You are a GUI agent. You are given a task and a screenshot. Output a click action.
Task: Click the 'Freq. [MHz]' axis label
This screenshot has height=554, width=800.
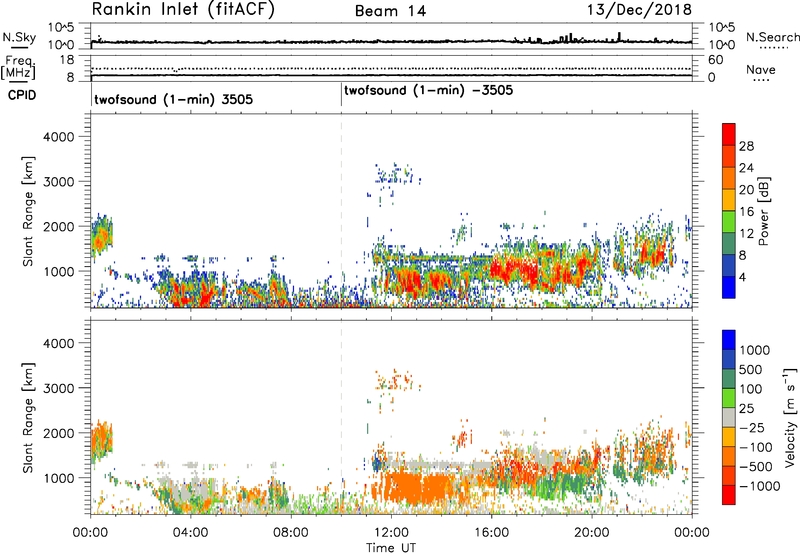coord(18,68)
